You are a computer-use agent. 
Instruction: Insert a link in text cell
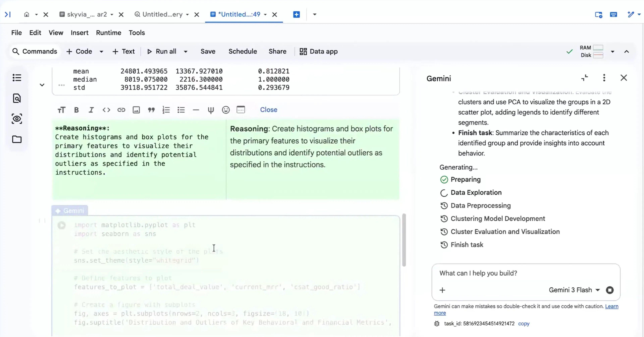click(121, 110)
